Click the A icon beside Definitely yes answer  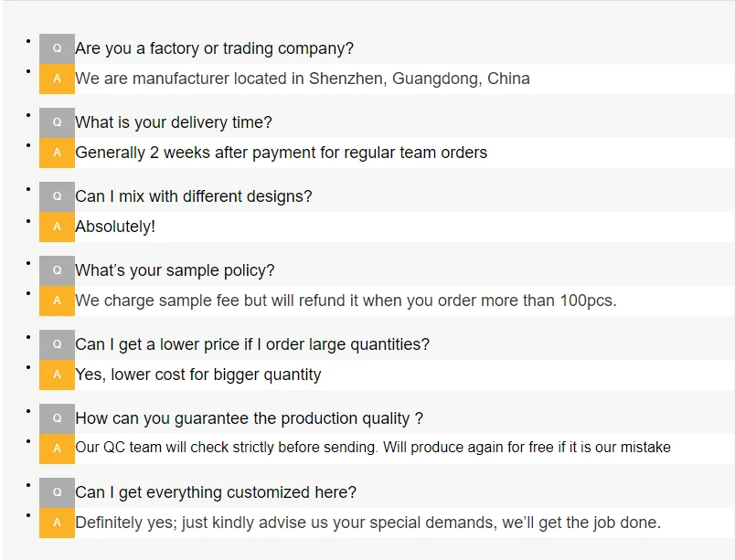57,523
